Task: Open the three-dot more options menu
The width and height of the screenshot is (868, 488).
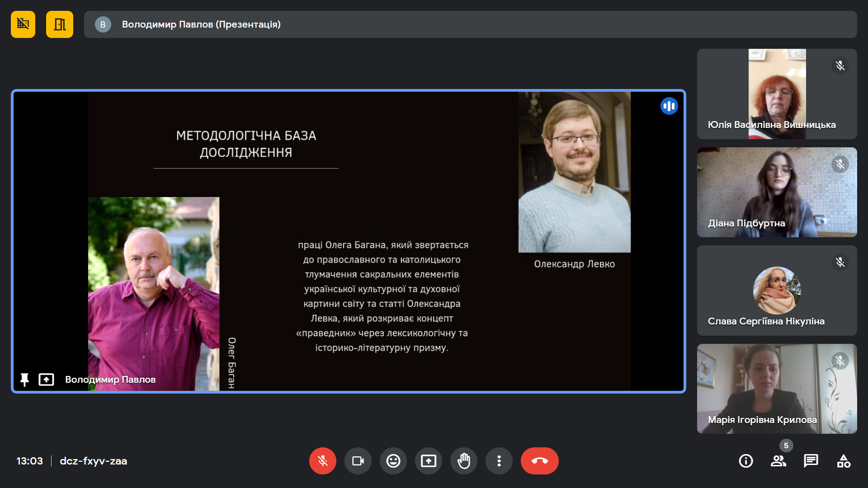Action: [499, 461]
